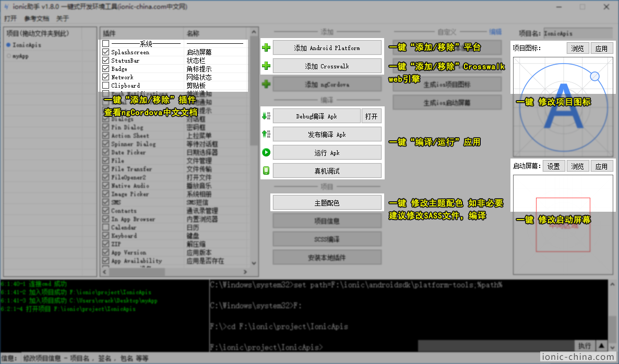Screen dimensions: 619x364
Task: Click the green plus icon beside 添加 ngCordova
Action: 266,84
